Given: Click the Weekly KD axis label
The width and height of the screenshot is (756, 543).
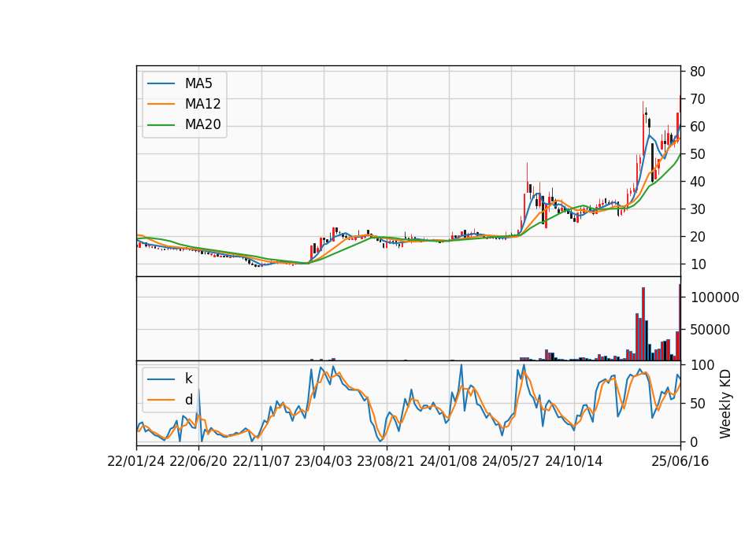Looking at the screenshot, I should point(725,404).
